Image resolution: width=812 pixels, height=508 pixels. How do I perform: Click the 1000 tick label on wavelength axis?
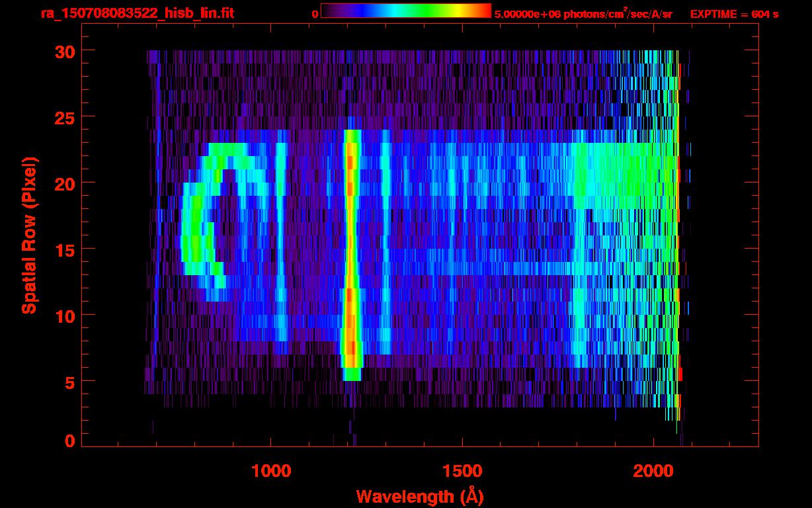[x=270, y=472]
